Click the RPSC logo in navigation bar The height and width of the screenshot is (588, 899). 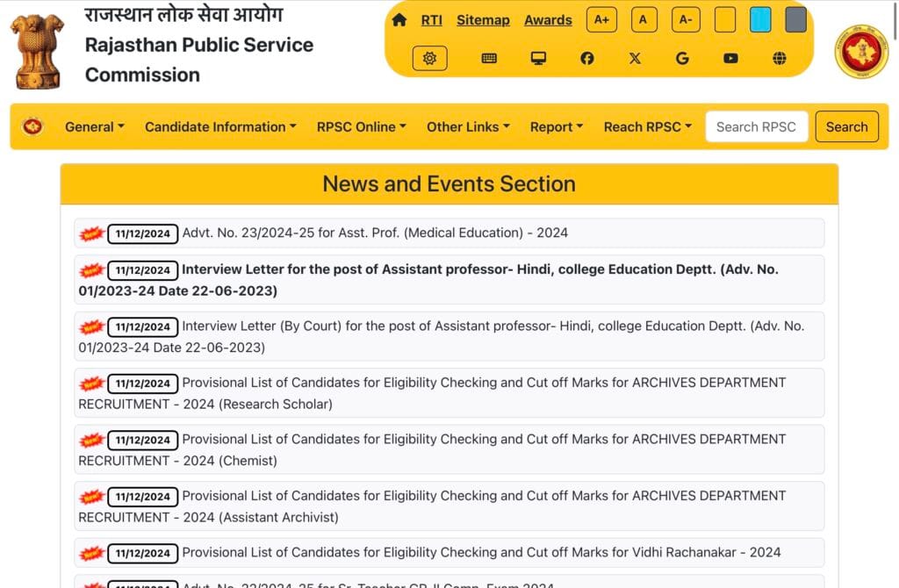(32, 126)
